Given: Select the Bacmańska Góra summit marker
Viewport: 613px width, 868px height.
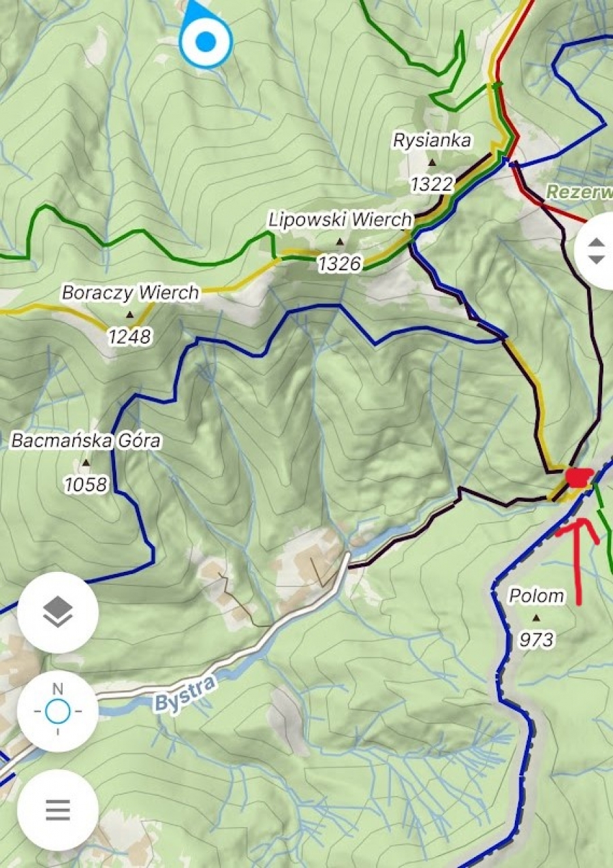Looking at the screenshot, I should point(86,463).
